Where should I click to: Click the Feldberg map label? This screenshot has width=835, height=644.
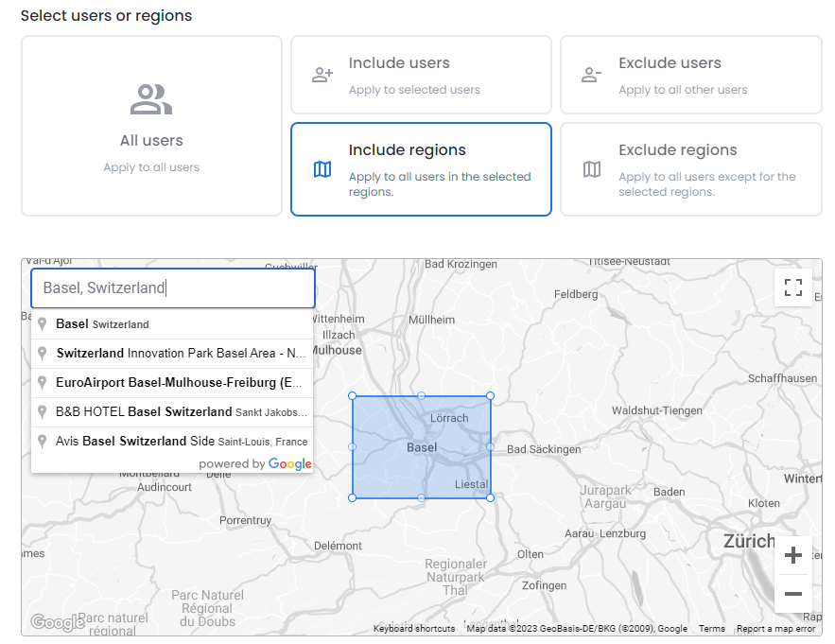pos(576,294)
